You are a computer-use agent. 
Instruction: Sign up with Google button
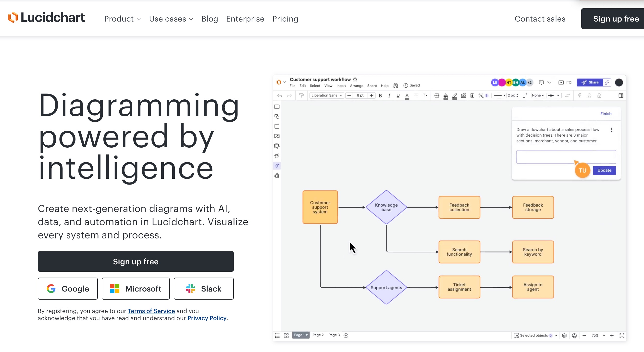[68, 289]
